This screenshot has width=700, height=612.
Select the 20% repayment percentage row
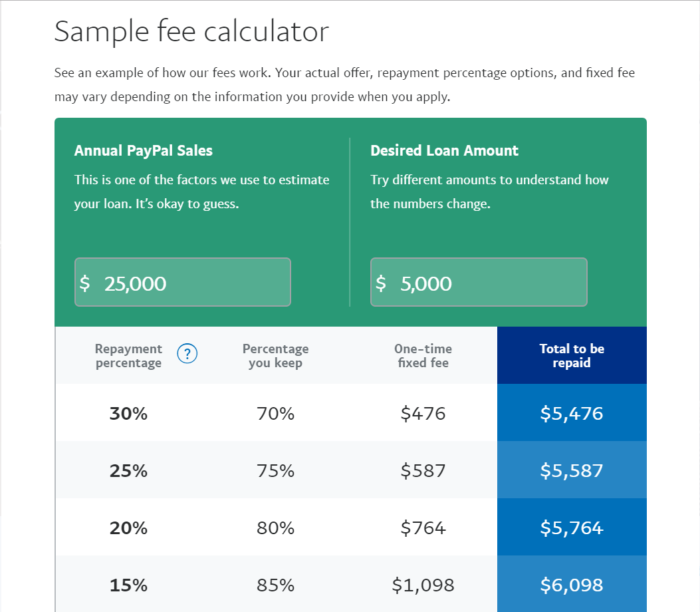click(128, 528)
